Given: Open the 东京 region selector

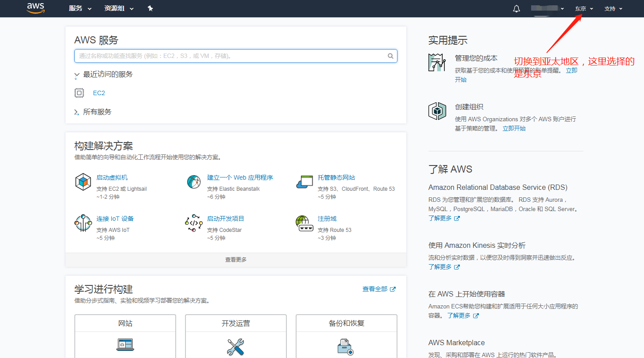Looking at the screenshot, I should (x=584, y=9).
